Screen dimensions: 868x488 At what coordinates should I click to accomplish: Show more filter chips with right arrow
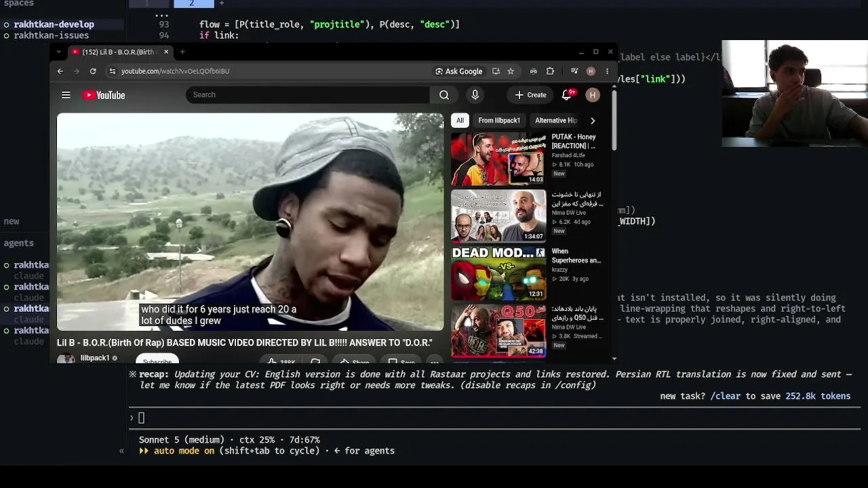pos(593,121)
